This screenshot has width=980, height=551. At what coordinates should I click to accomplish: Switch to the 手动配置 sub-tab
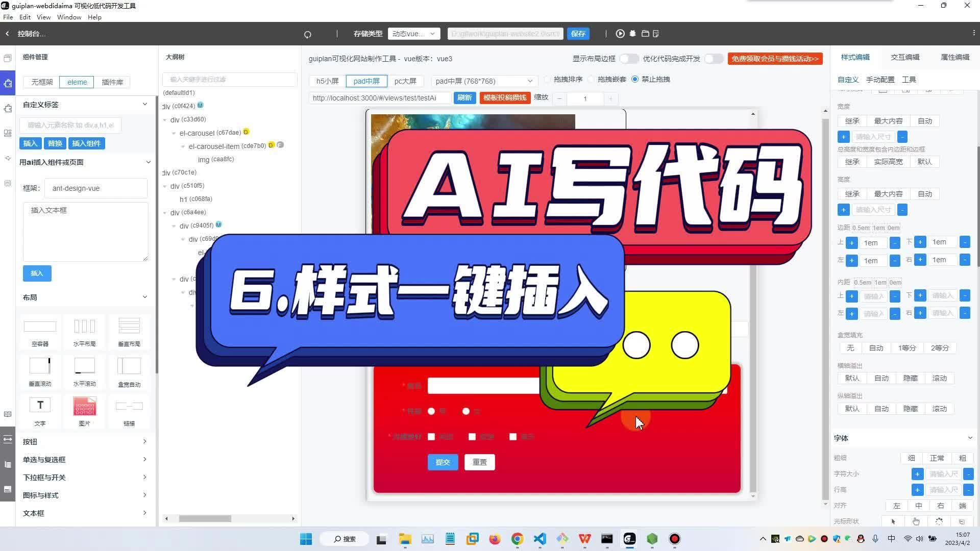[x=880, y=80]
